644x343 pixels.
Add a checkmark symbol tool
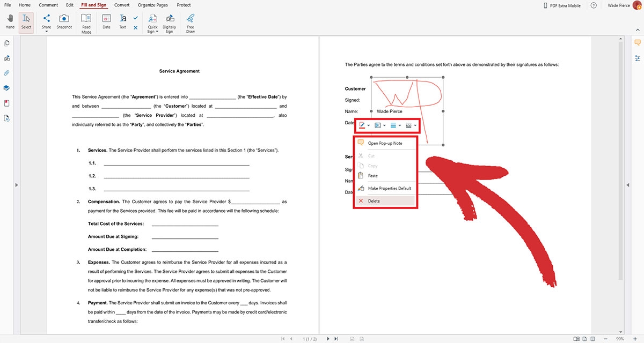[135, 18]
